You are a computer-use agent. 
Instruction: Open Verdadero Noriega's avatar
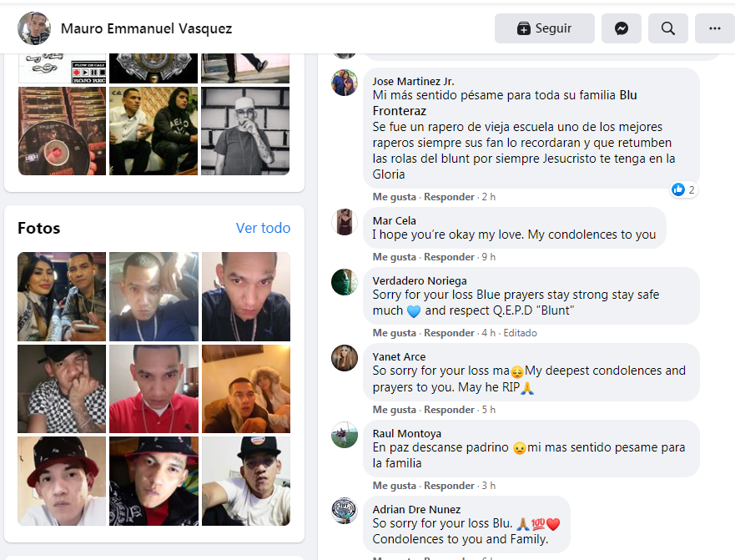[x=345, y=282]
